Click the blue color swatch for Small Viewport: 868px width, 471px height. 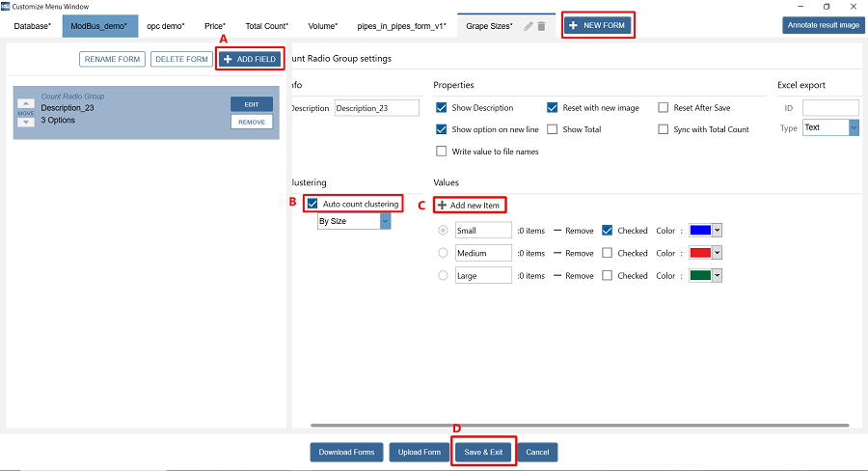coord(699,231)
